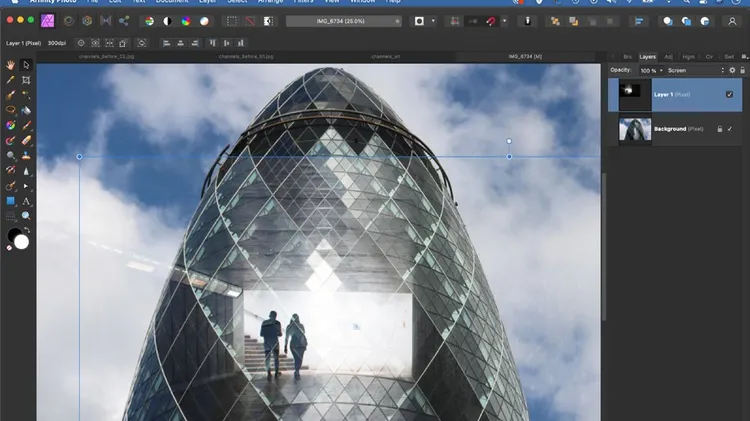The height and width of the screenshot is (421, 750).
Task: Select the Erase Brush tool
Action: (x=26, y=141)
